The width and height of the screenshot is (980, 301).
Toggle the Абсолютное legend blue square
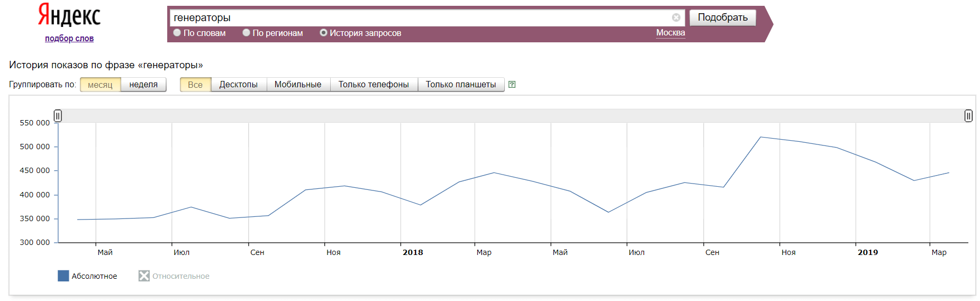(x=63, y=276)
